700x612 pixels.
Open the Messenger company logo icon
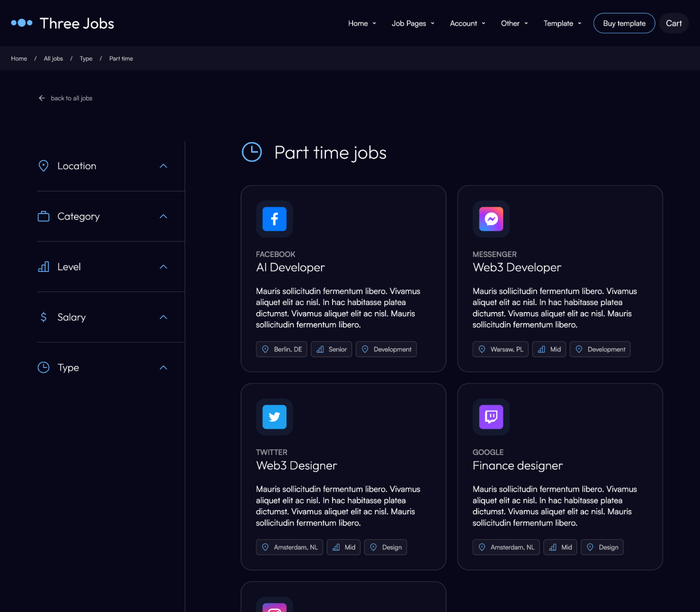pyautogui.click(x=491, y=219)
